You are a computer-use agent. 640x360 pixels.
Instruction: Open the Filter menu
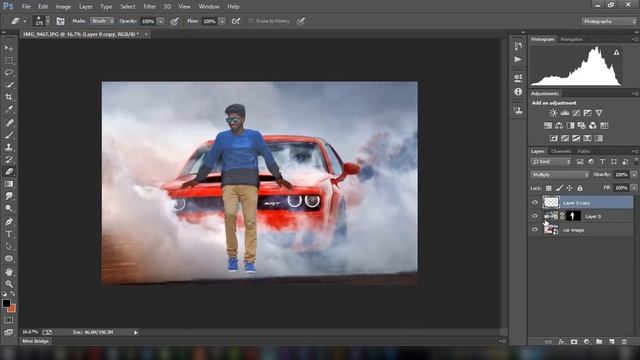point(149,7)
